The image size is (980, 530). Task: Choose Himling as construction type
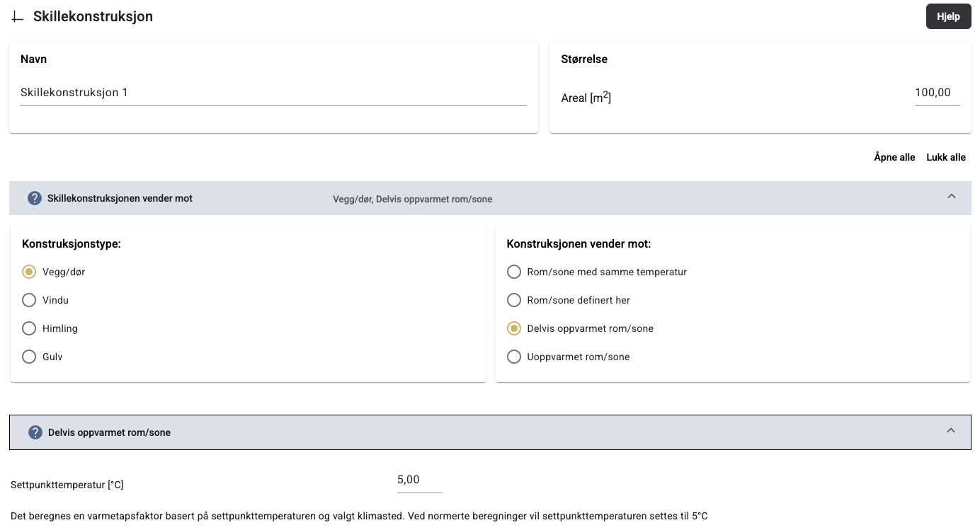(x=29, y=328)
